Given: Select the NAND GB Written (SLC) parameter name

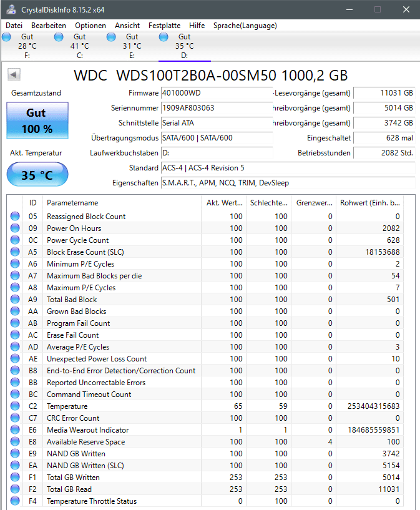Looking at the screenshot, I should [85, 466].
